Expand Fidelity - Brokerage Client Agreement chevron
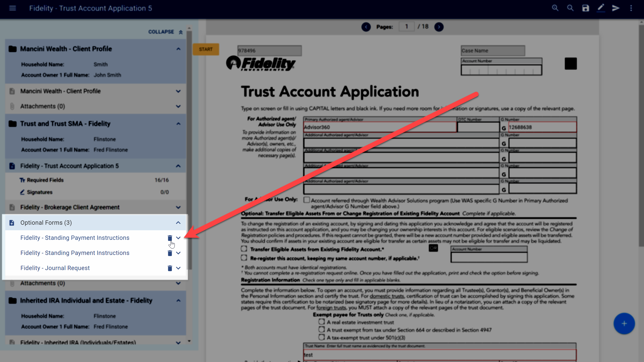The image size is (644, 362). pos(178,207)
